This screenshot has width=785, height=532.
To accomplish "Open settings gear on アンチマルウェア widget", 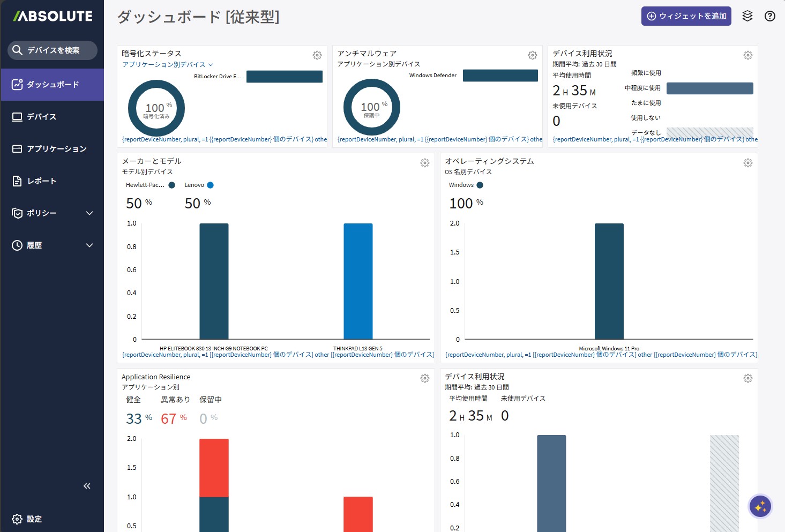I will click(x=533, y=55).
